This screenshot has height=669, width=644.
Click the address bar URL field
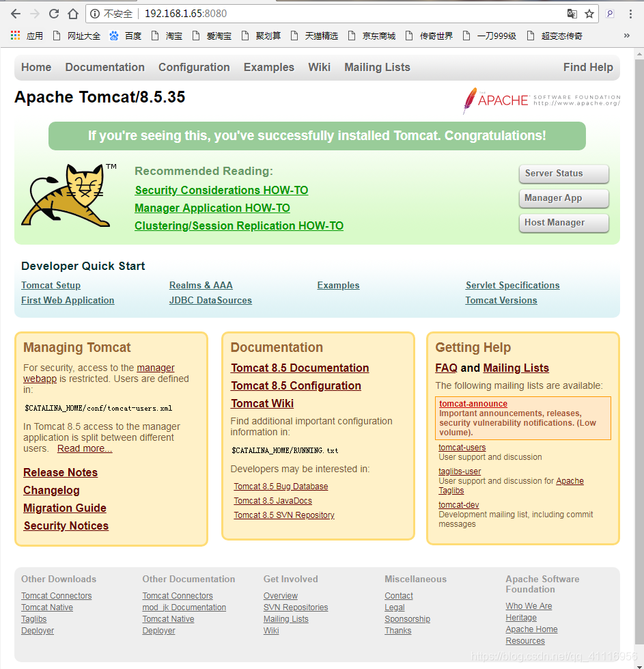[341, 14]
